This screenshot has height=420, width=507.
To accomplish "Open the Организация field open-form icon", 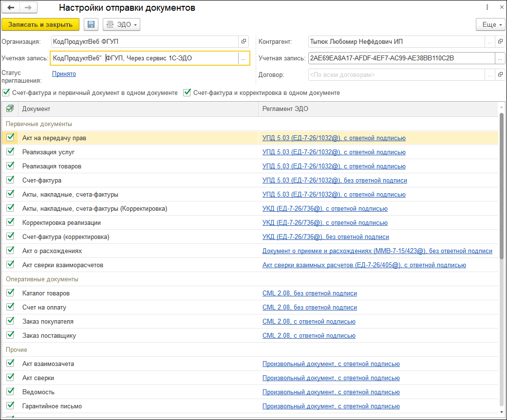I will point(244,42).
